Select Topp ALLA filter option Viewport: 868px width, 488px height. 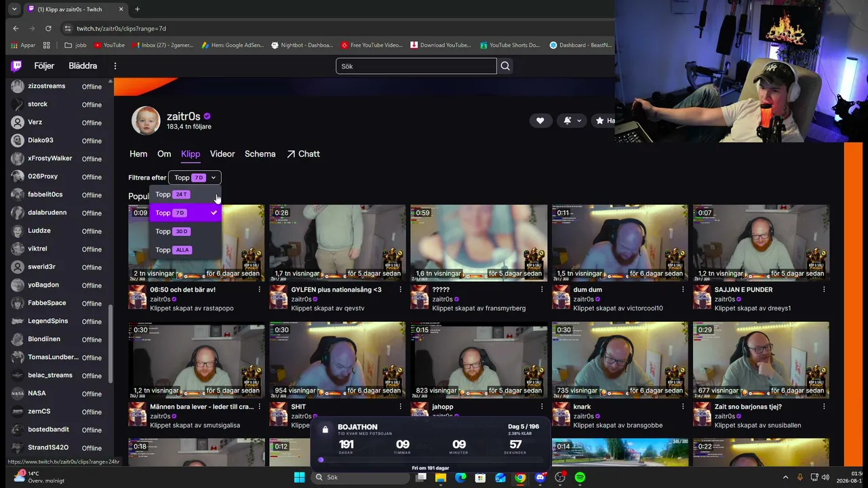click(x=185, y=249)
